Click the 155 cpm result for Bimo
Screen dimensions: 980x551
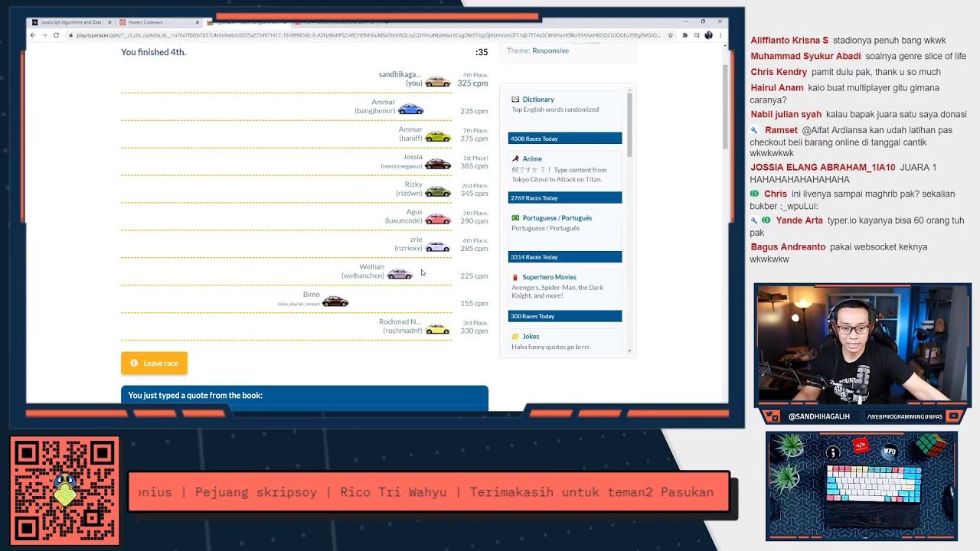474,304
